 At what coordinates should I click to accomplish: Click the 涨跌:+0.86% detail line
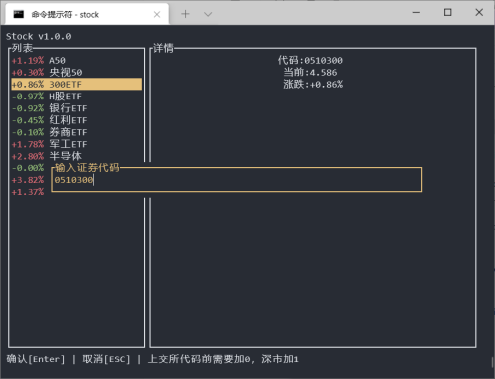coord(313,85)
